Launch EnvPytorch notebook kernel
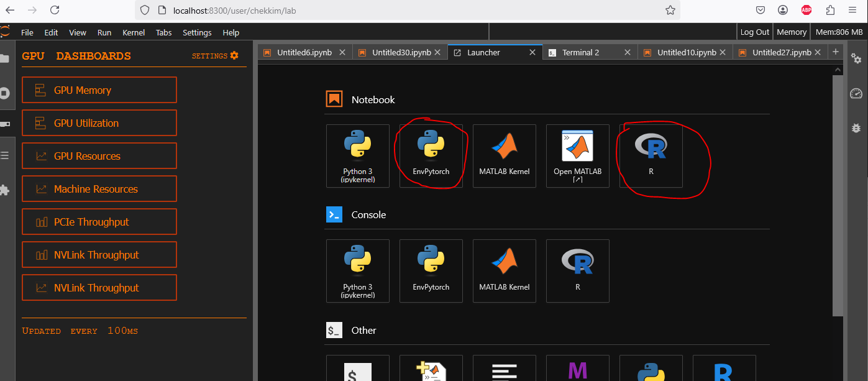The width and height of the screenshot is (868, 381). [x=431, y=155]
